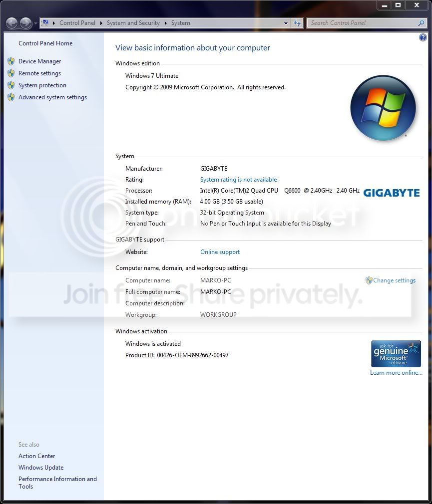
Task: Open the Online support link
Action: click(220, 252)
